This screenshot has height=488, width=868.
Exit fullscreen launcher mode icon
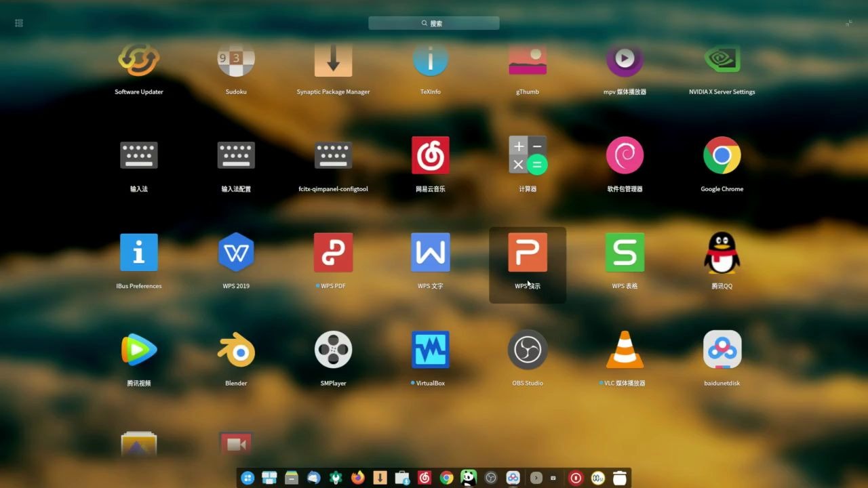click(849, 23)
